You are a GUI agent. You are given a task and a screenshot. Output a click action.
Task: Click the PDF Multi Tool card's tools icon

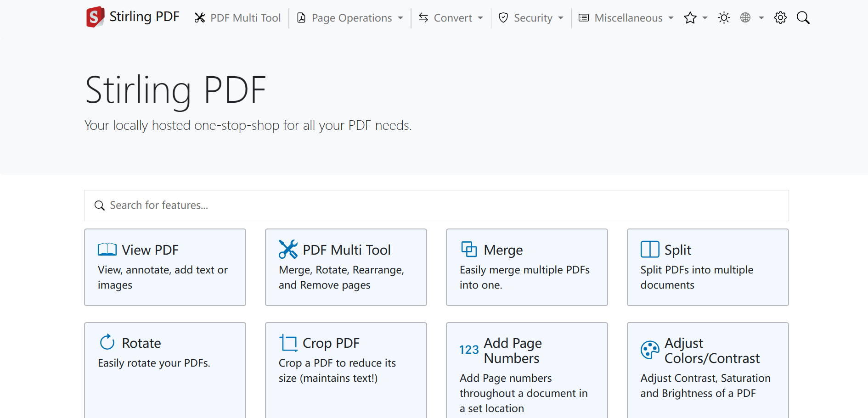288,250
